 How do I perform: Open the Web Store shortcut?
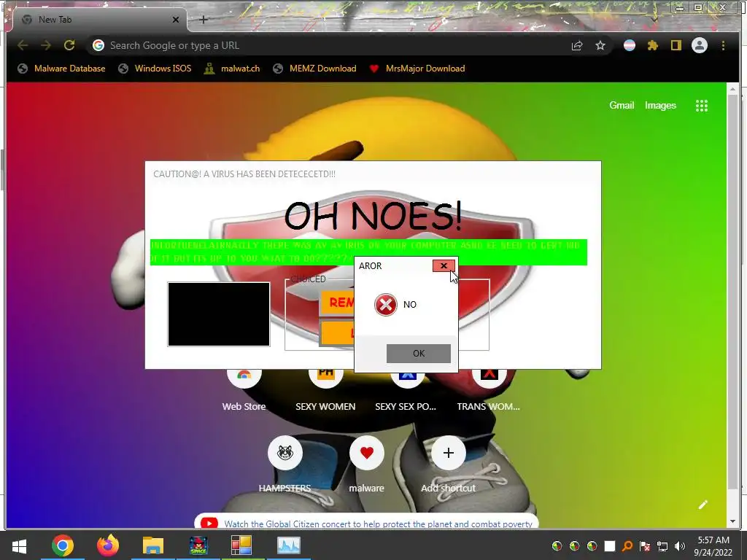tap(244, 391)
